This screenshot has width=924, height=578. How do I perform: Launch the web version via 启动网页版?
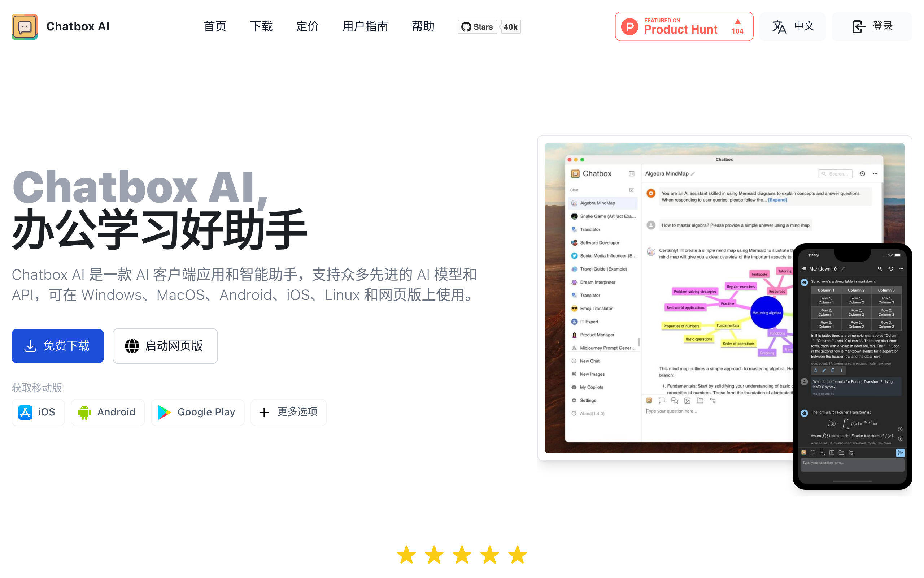[165, 346]
